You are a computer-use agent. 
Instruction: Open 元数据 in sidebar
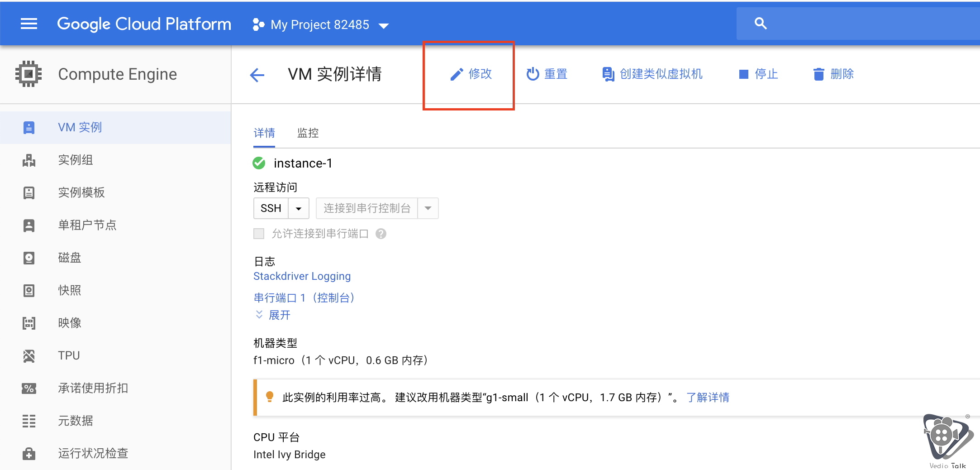tap(115, 421)
